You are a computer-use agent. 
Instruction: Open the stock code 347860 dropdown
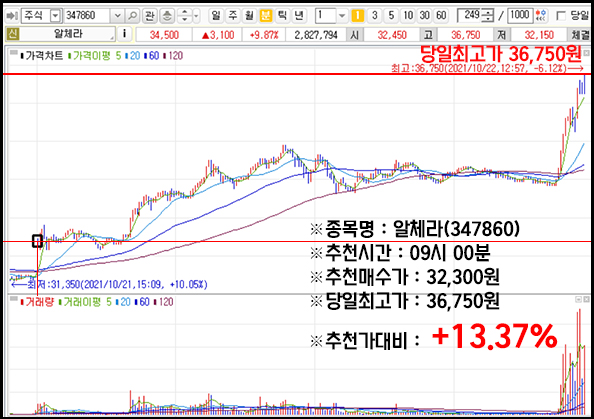click(117, 16)
